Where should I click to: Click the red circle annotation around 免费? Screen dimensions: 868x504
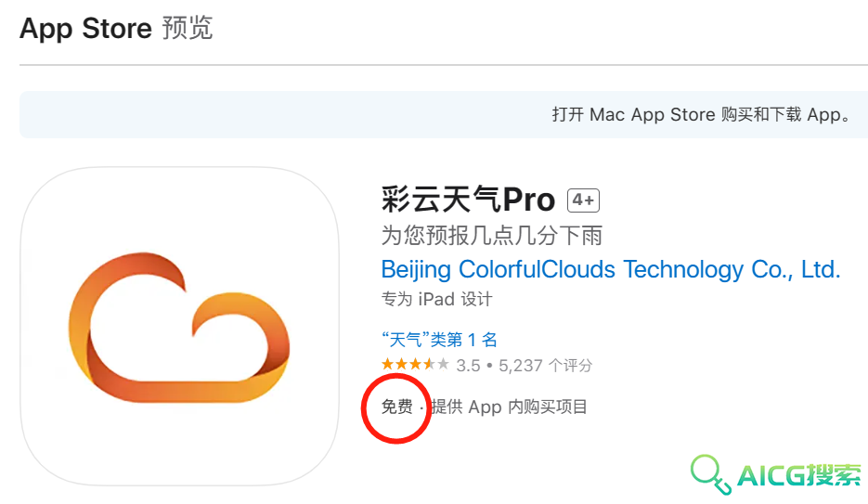click(396, 408)
